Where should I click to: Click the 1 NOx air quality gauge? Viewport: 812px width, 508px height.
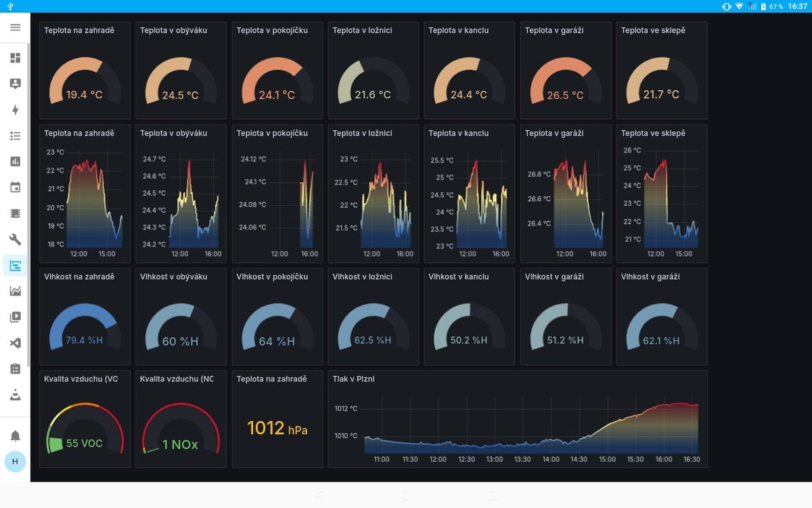click(180, 429)
